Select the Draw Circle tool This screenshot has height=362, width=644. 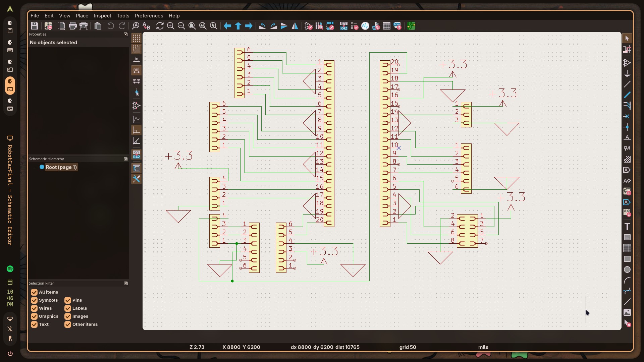tap(627, 269)
